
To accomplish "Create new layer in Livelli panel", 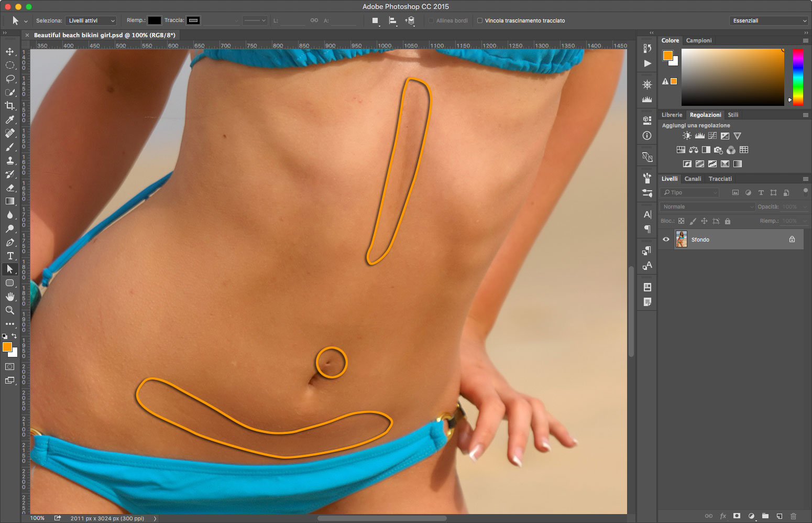I will pyautogui.click(x=779, y=516).
